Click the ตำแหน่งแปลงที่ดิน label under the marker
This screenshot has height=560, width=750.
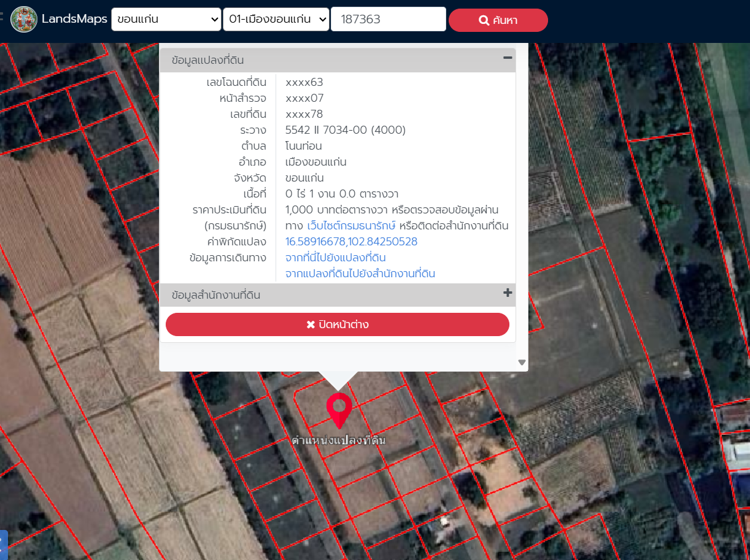pyautogui.click(x=338, y=440)
